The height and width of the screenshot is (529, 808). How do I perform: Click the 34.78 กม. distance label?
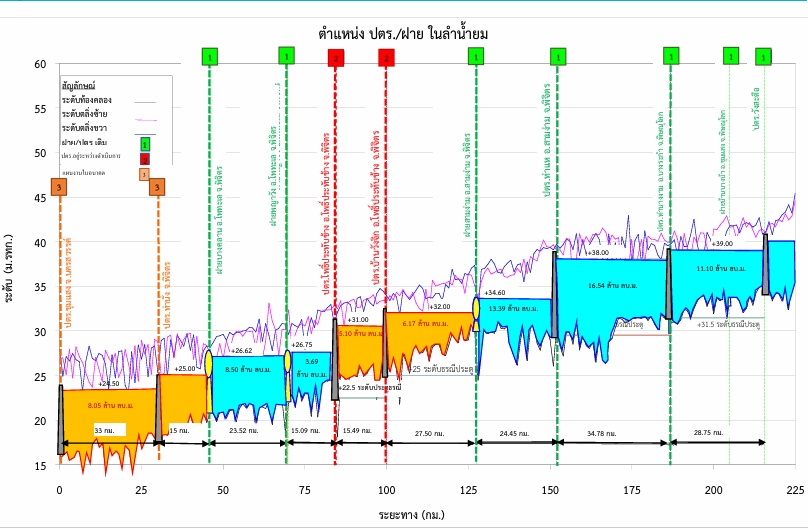pyautogui.click(x=603, y=431)
